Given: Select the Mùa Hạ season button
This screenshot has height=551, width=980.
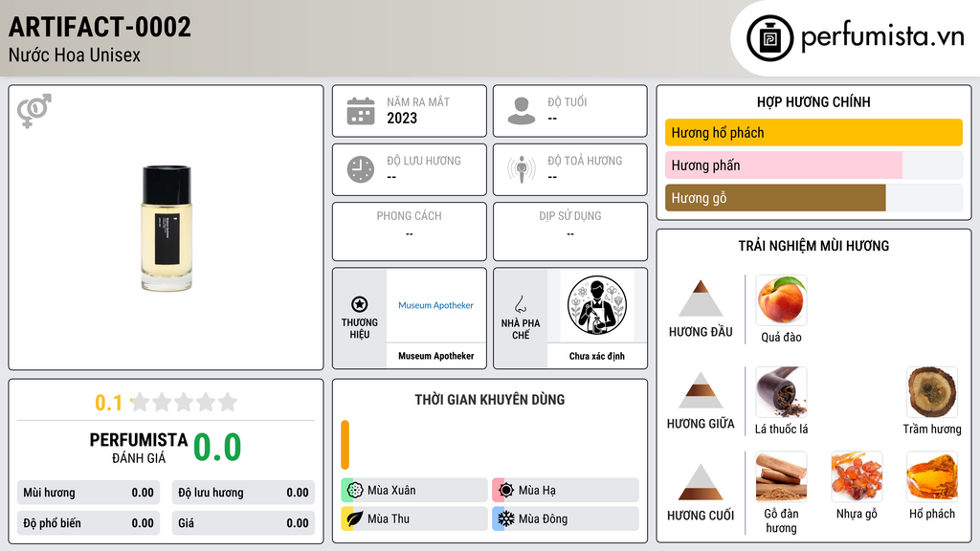Looking at the screenshot, I should coord(566,490).
